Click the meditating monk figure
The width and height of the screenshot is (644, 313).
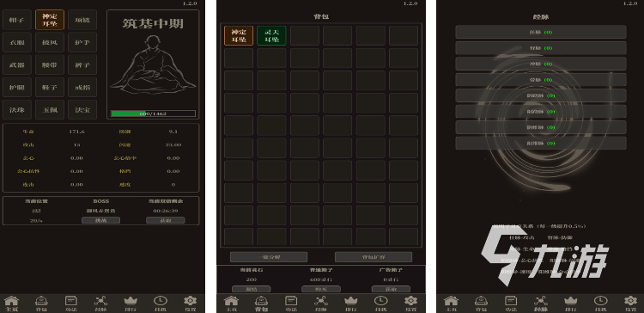pyautogui.click(x=153, y=65)
